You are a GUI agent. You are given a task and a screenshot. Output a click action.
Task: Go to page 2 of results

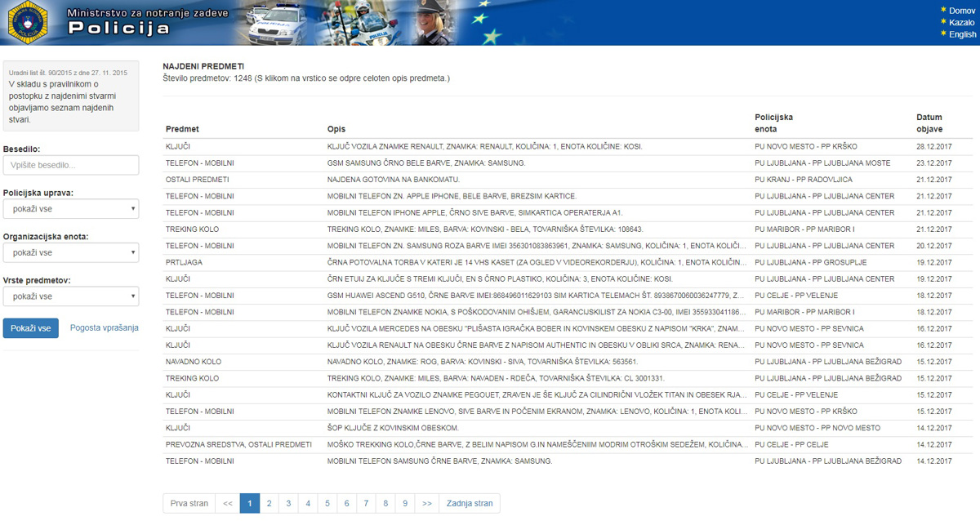pyautogui.click(x=269, y=504)
